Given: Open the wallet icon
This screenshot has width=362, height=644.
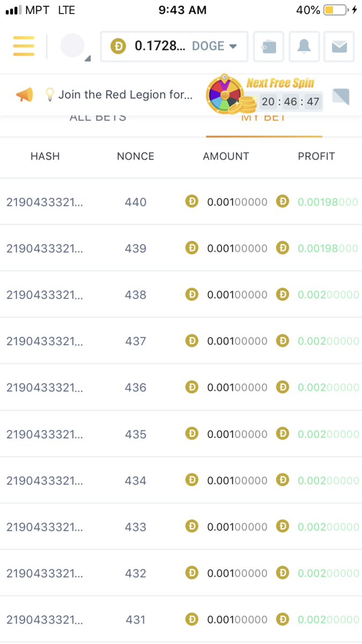Looking at the screenshot, I should point(269,47).
